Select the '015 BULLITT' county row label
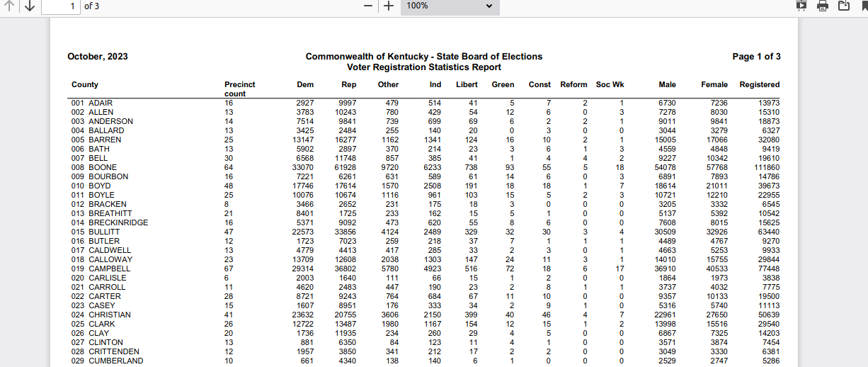Viewport: 868px width, 367px height. [x=97, y=232]
